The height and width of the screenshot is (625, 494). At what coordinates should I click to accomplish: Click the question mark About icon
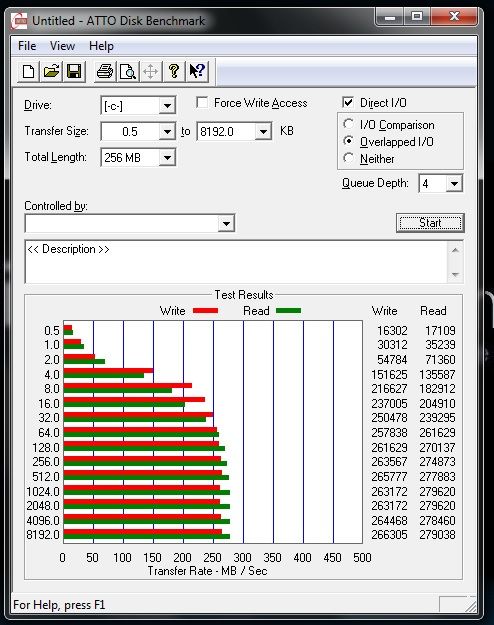pyautogui.click(x=174, y=72)
